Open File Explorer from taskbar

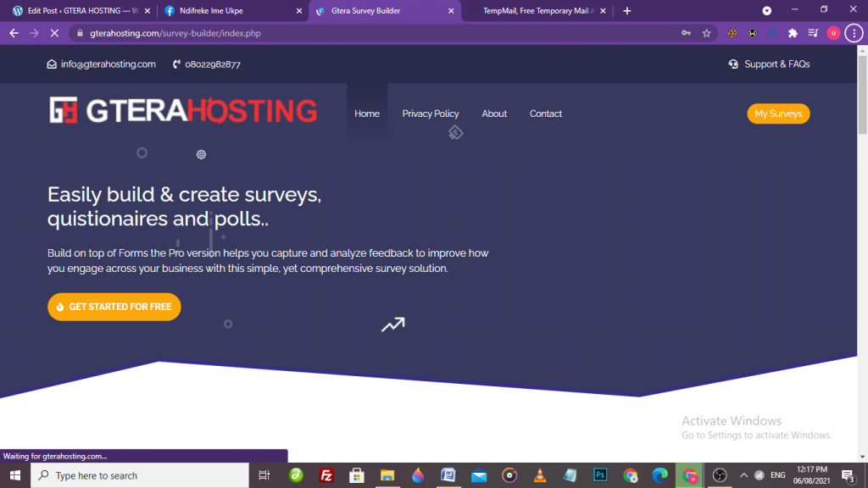pyautogui.click(x=387, y=475)
